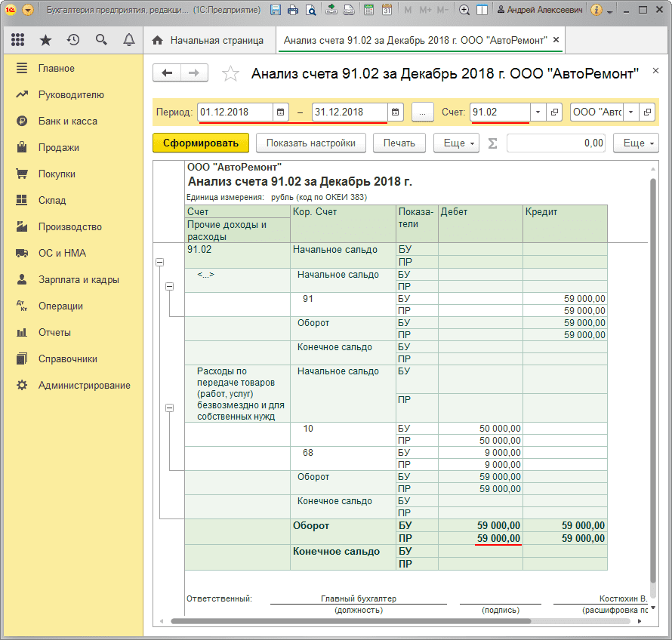Click the report's horizontal scrollbar

click(350, 620)
